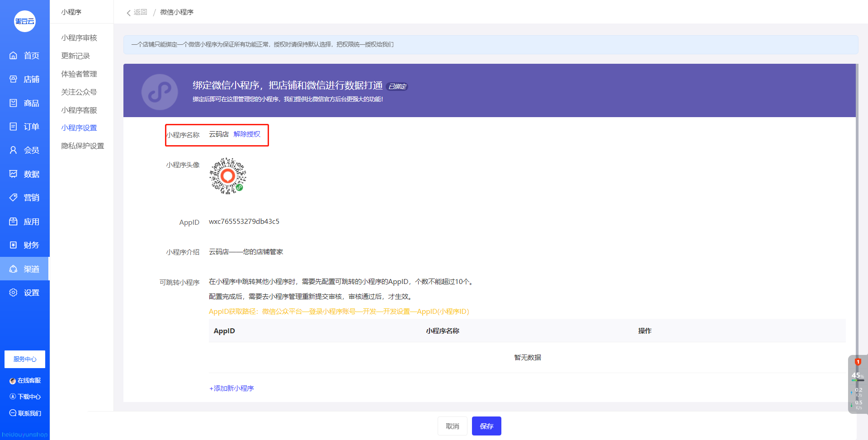Open 订单 orders icon in sidebar
Screen dimensions: 868x440
coord(13,126)
